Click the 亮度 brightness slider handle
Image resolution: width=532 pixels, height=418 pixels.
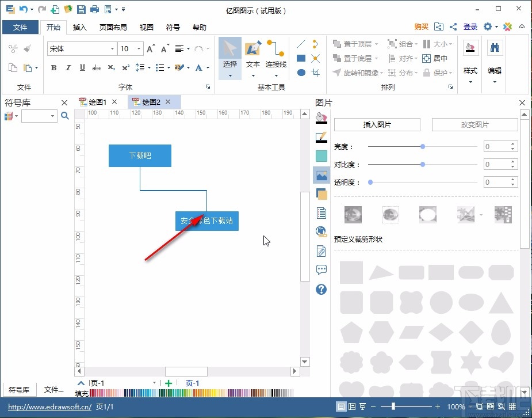(422, 146)
